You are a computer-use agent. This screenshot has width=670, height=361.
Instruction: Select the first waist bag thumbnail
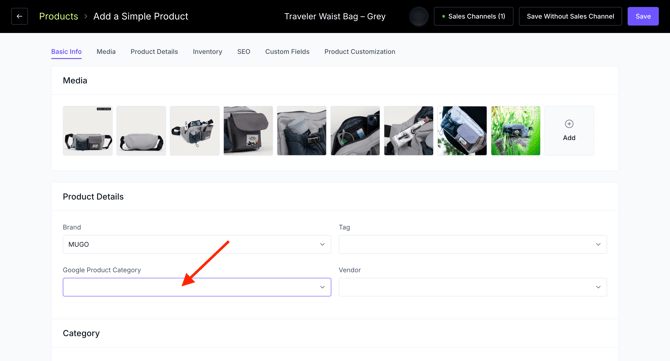tap(88, 131)
